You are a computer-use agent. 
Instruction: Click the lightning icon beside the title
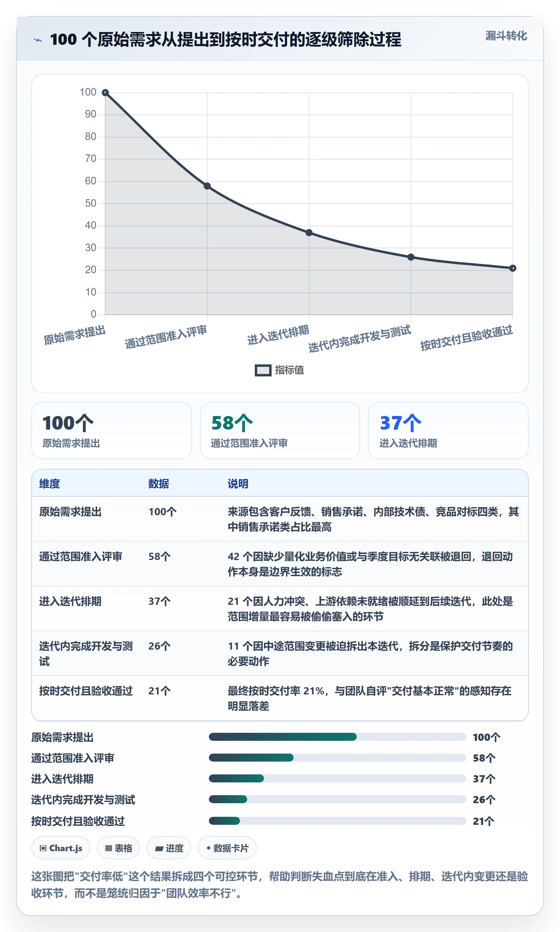[38, 40]
